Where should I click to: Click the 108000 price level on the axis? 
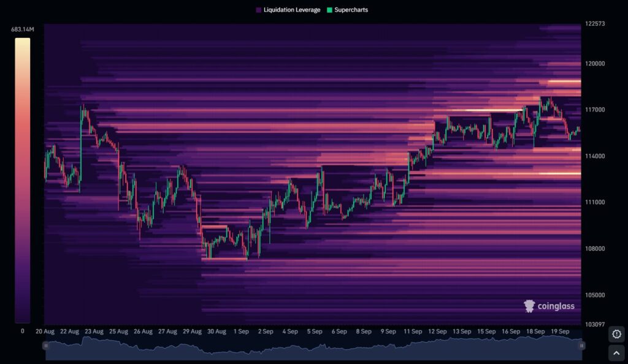[595, 249]
